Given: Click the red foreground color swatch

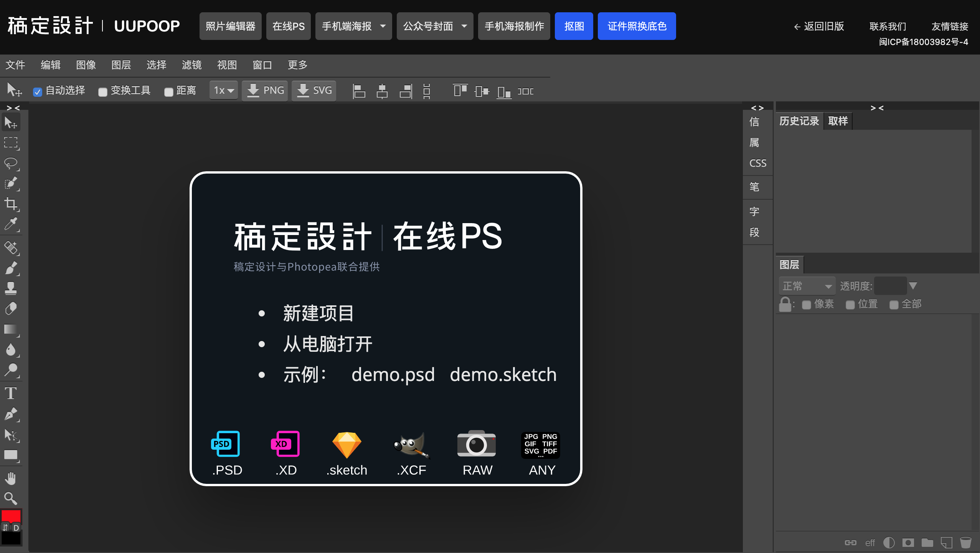Looking at the screenshot, I should (11, 515).
